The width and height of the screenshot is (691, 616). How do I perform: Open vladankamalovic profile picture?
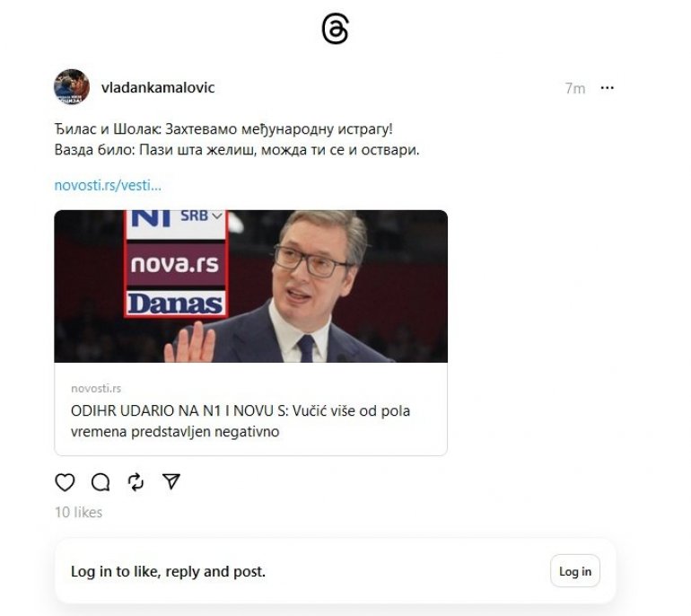[x=72, y=87]
